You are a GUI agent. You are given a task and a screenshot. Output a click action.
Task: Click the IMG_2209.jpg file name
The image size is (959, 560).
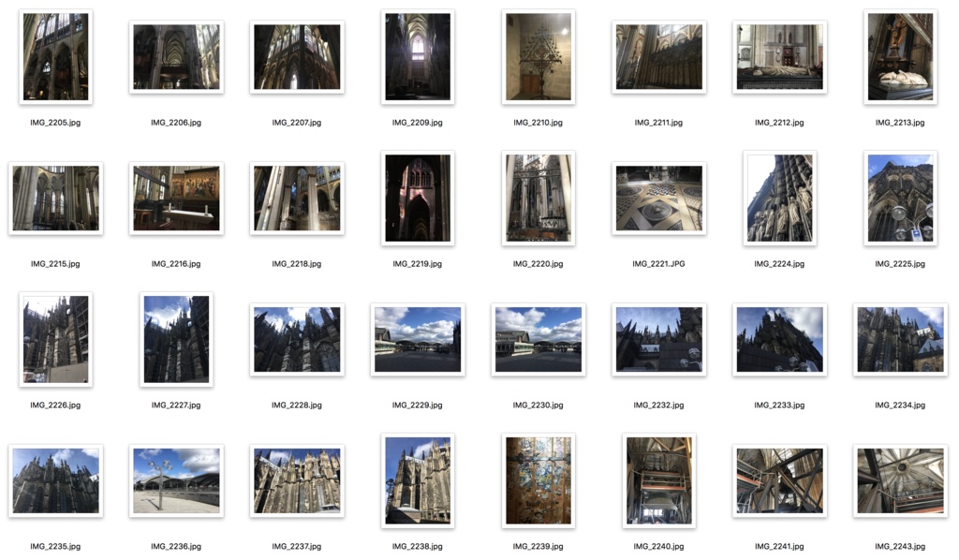418,123
